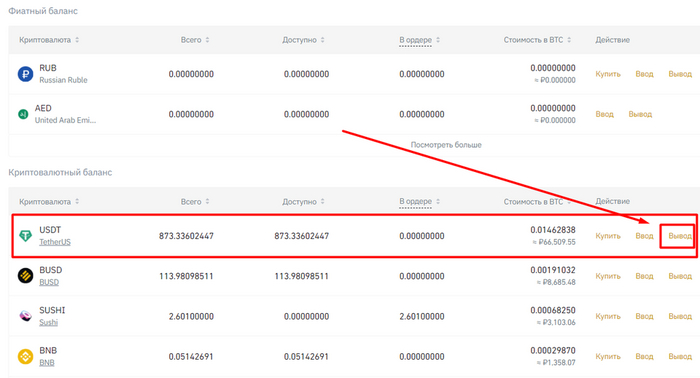This screenshot has height=378, width=700.
Task: Sort crypto table by Всего column
Action: (x=195, y=202)
